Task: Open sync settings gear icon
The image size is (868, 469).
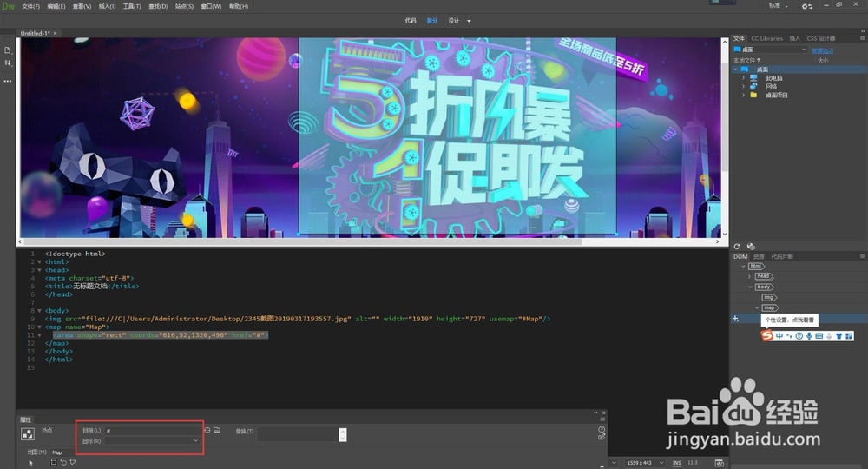Action: (x=807, y=6)
